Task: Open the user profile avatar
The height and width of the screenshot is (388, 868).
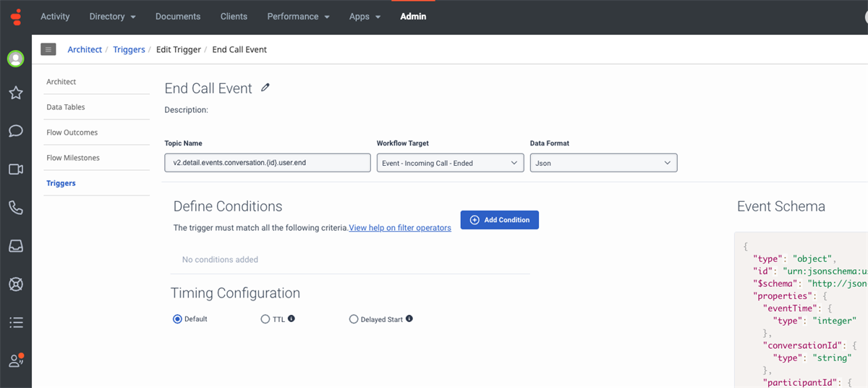Action: tap(16, 59)
